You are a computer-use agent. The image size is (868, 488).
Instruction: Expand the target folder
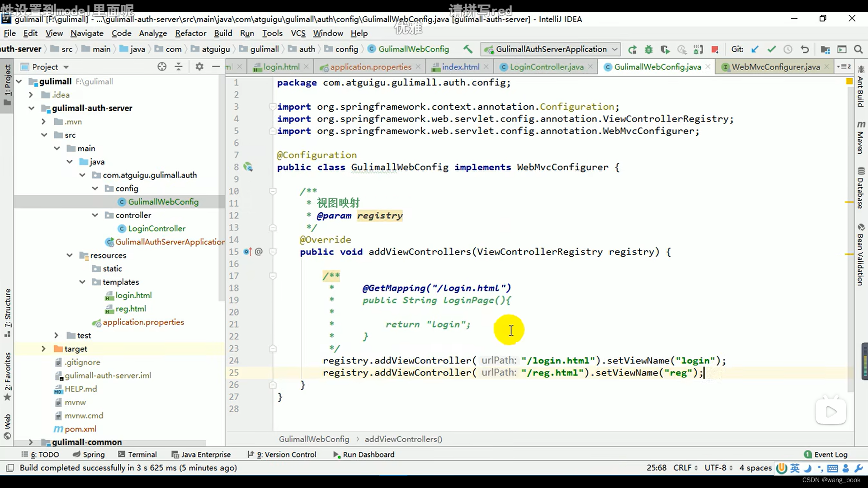pos(43,349)
